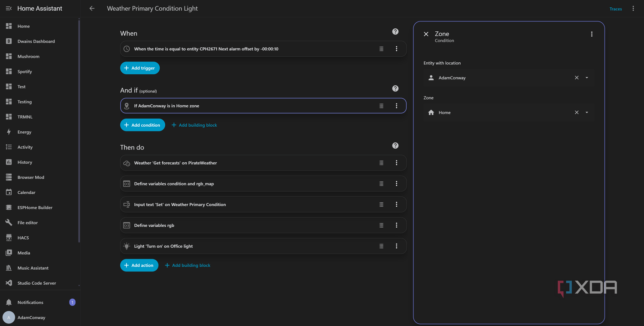644x326 pixels.
Task: Clear the AdamConway entity selection
Action: [577, 78]
